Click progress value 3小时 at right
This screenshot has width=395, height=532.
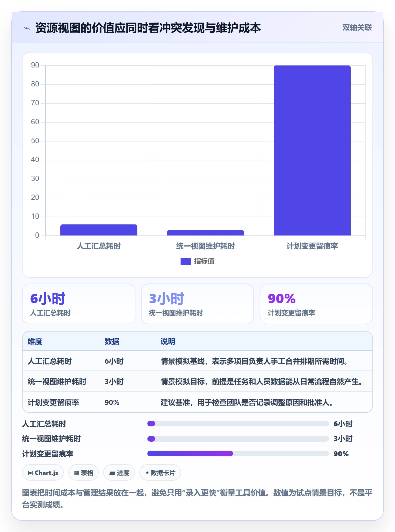tap(343, 439)
